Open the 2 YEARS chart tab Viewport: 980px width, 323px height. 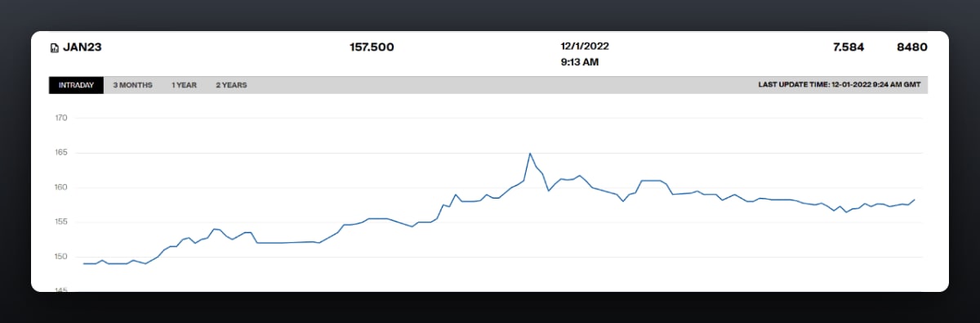(x=231, y=85)
